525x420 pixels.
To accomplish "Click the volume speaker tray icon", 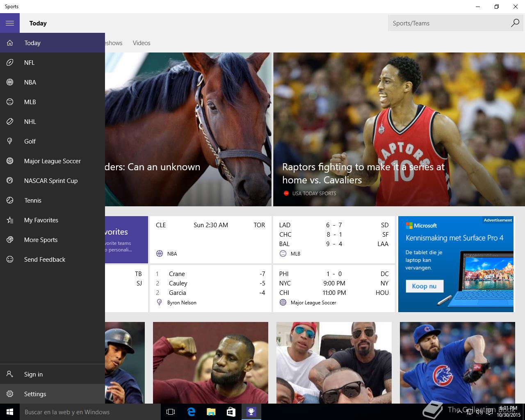I will point(479,412).
